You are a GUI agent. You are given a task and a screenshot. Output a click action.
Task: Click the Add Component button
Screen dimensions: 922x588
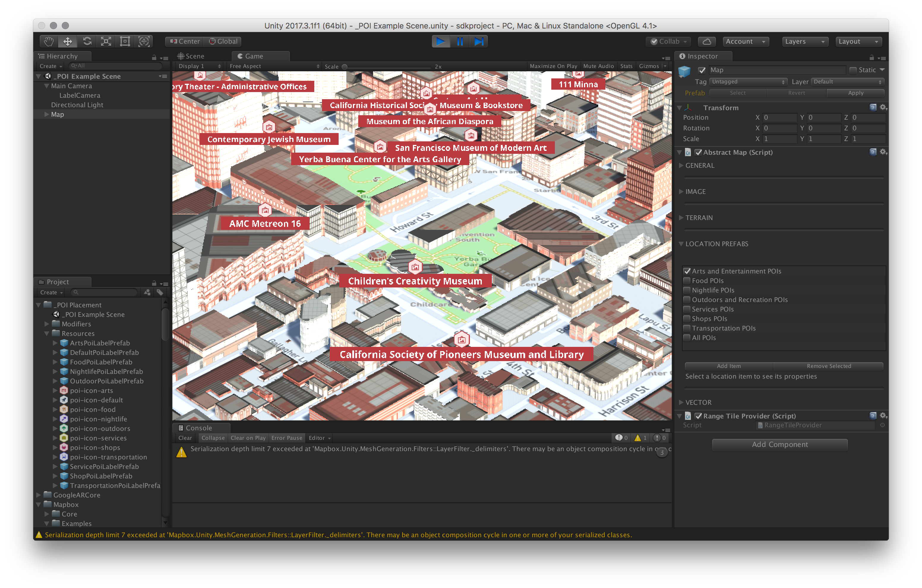point(779,445)
